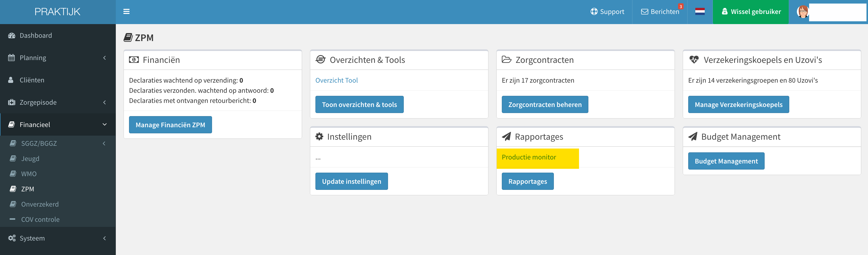Click the Rapportages button
This screenshot has height=255, width=868.
(x=527, y=181)
